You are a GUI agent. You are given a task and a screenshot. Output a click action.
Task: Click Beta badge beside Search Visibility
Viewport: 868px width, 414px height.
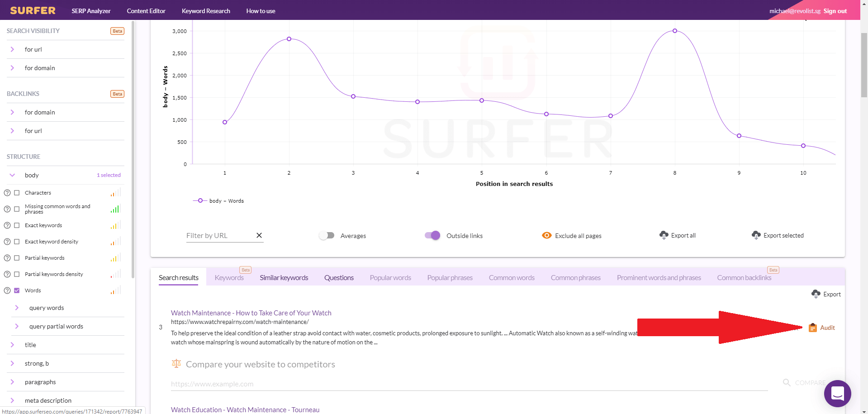point(118,31)
